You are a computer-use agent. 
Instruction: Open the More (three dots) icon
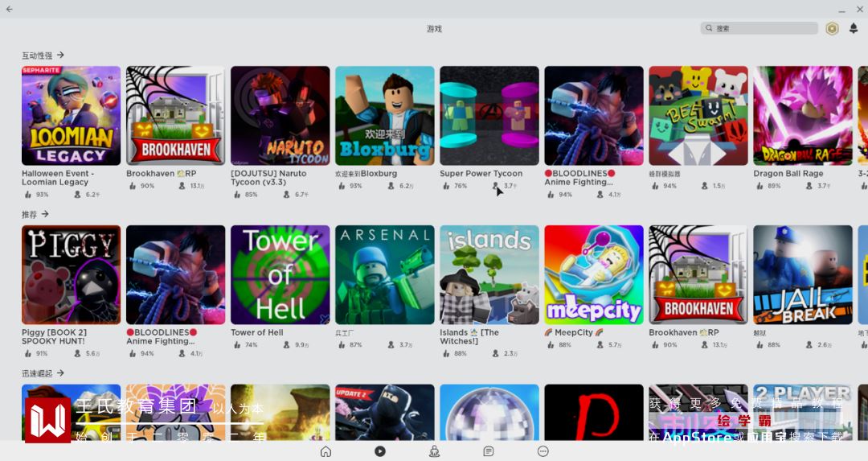click(x=543, y=451)
